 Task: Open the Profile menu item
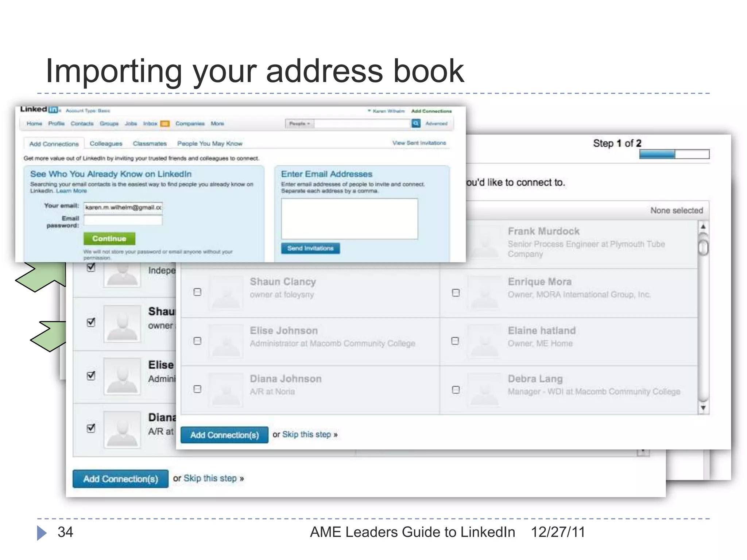pos(56,124)
